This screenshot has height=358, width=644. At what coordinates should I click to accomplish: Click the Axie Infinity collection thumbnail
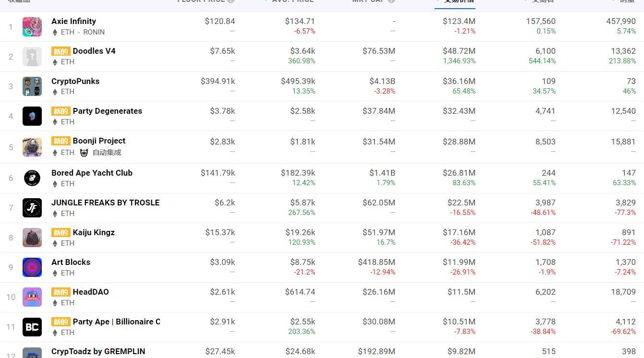32,27
